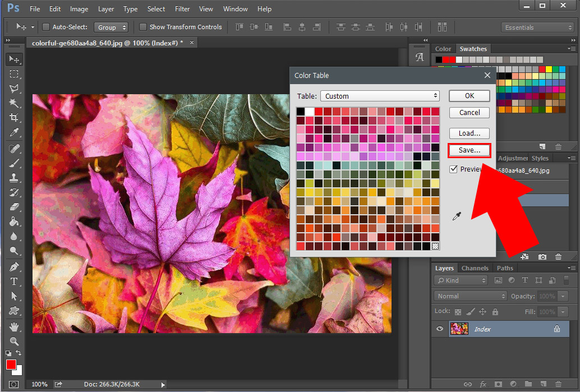
Task: Toggle lock image pixels brush icon
Action: pos(470,312)
